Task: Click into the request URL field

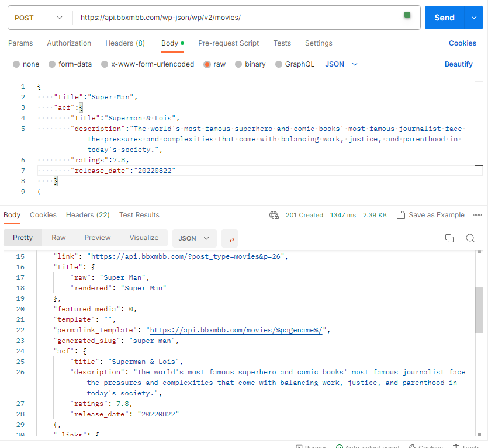Action: pyautogui.click(x=234, y=18)
